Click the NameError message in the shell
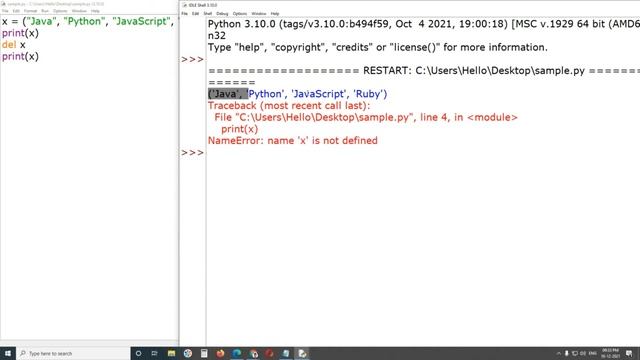The height and width of the screenshot is (360, 640). (293, 140)
